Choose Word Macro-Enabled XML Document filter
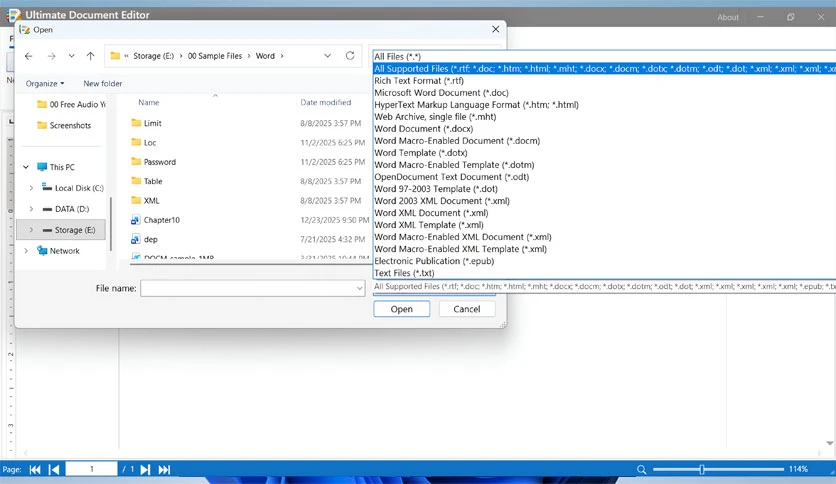This screenshot has height=484, width=836. 605,237
